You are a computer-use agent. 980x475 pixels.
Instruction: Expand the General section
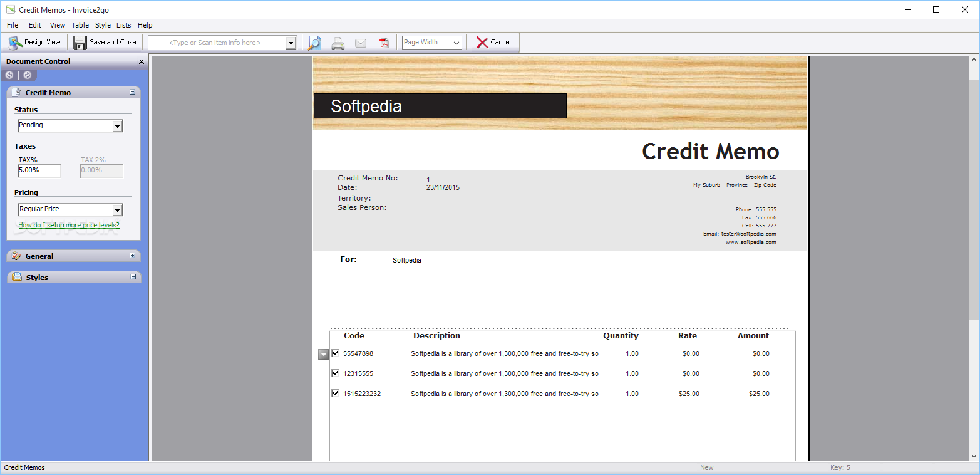tap(133, 256)
